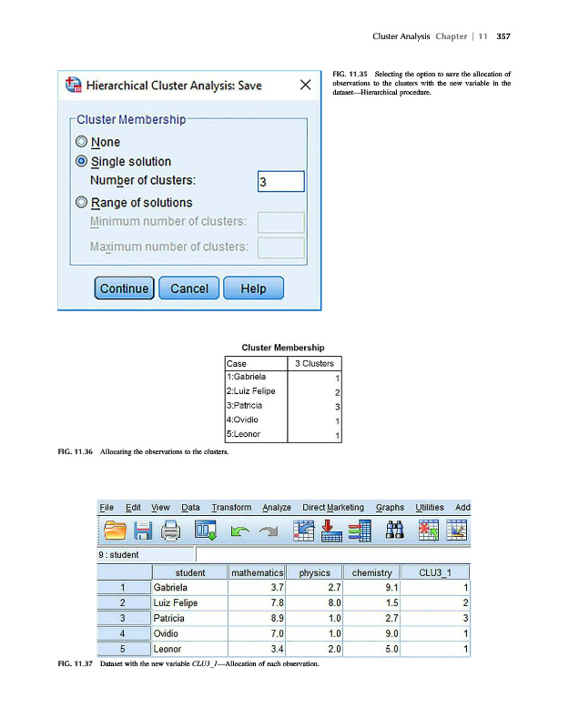Click the Save file floppy disk icon

pyautogui.click(x=145, y=531)
